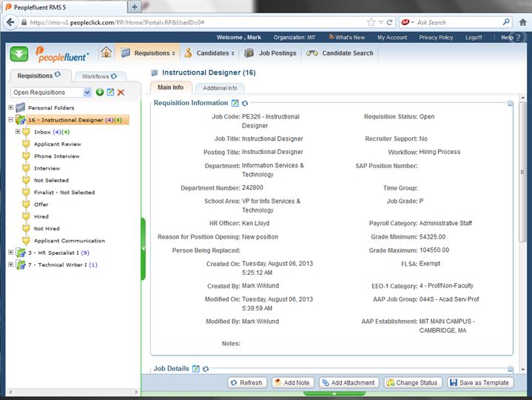Switch to the Workflows tab

(99, 76)
